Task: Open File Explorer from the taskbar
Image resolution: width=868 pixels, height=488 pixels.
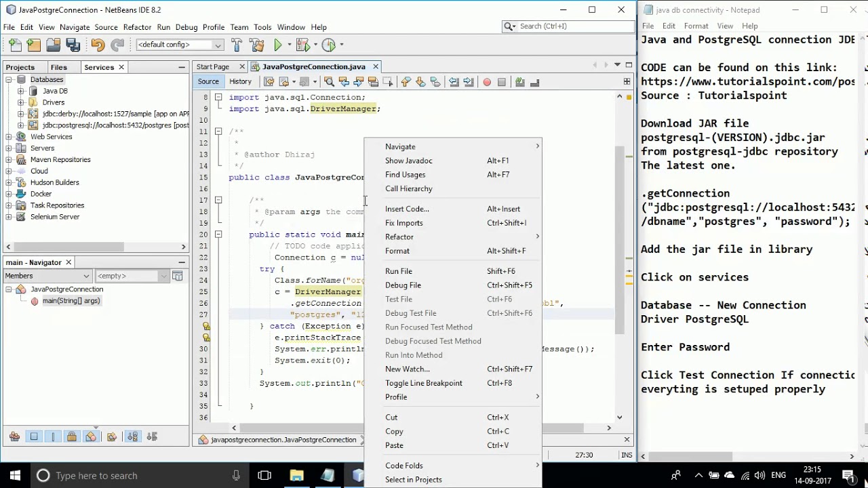Action: [296, 476]
